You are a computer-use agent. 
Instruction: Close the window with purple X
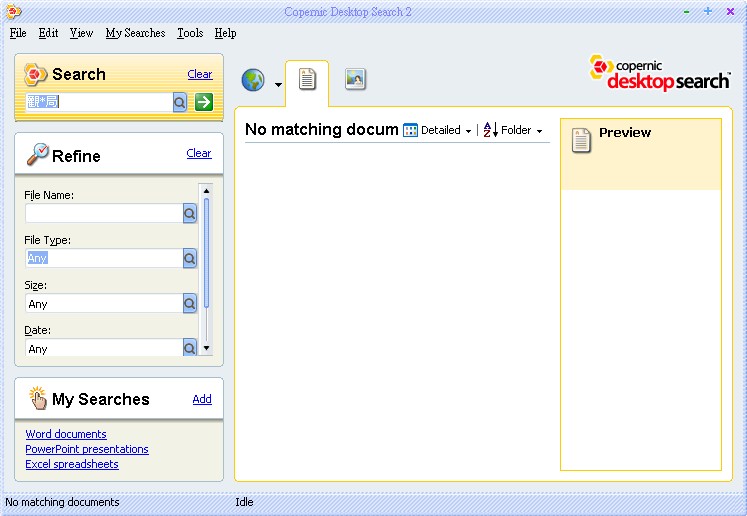coord(730,11)
